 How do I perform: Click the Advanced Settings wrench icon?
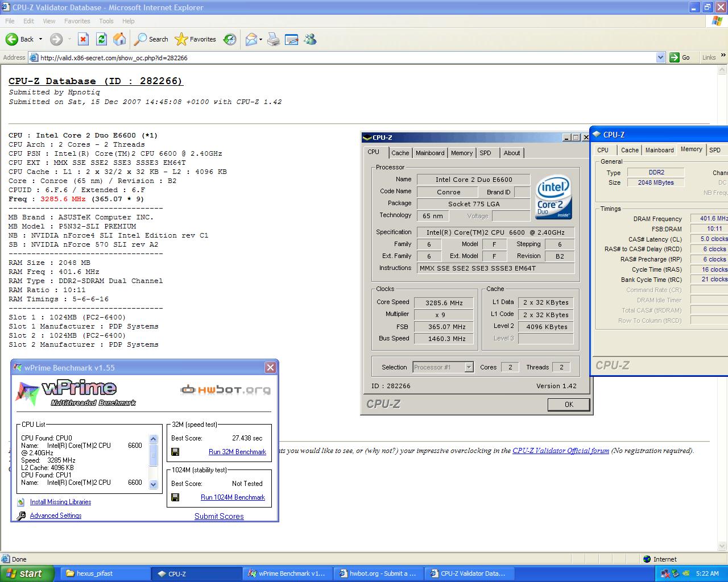(21, 516)
